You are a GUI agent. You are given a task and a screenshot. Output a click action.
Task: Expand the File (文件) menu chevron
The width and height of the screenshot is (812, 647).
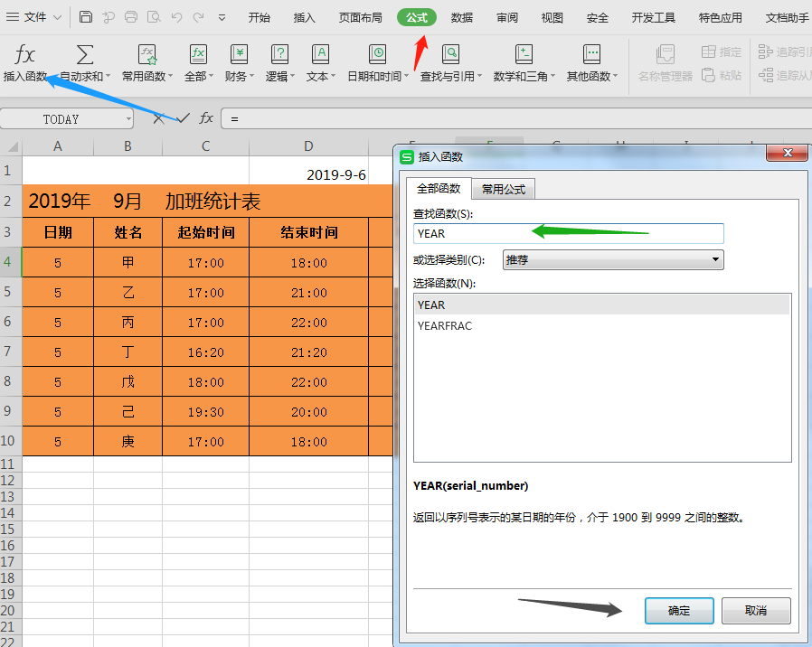(58, 17)
